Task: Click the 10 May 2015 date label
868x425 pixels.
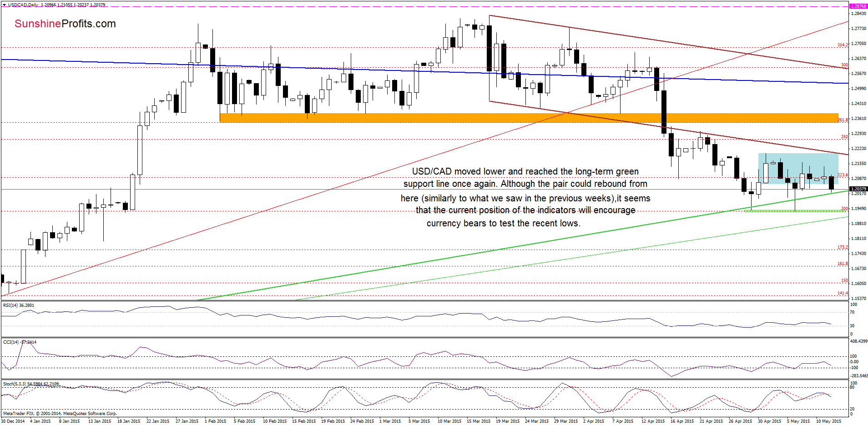Action: pyautogui.click(x=828, y=421)
